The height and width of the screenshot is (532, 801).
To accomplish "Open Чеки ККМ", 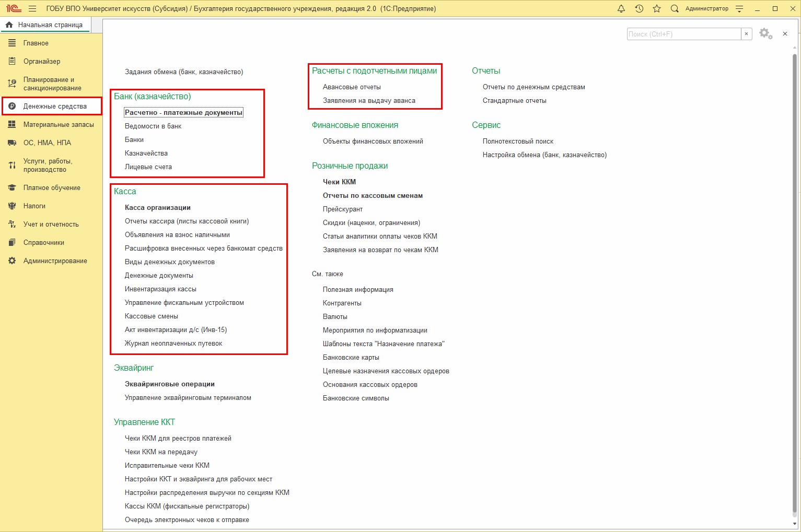I will tap(339, 182).
